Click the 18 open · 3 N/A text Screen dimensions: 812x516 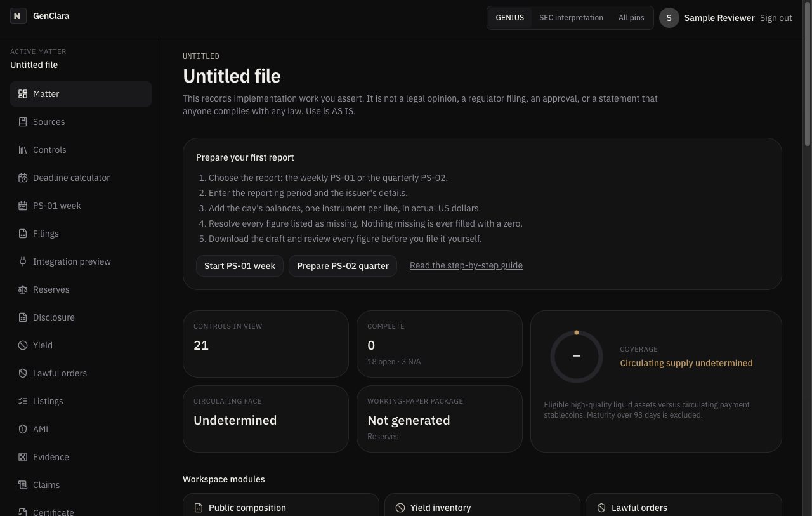tap(394, 362)
